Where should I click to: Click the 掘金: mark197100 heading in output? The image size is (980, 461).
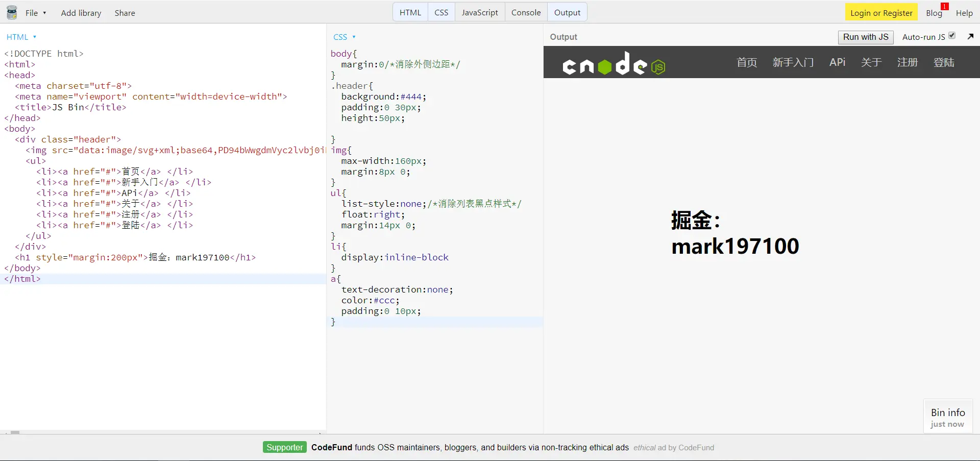735,233
